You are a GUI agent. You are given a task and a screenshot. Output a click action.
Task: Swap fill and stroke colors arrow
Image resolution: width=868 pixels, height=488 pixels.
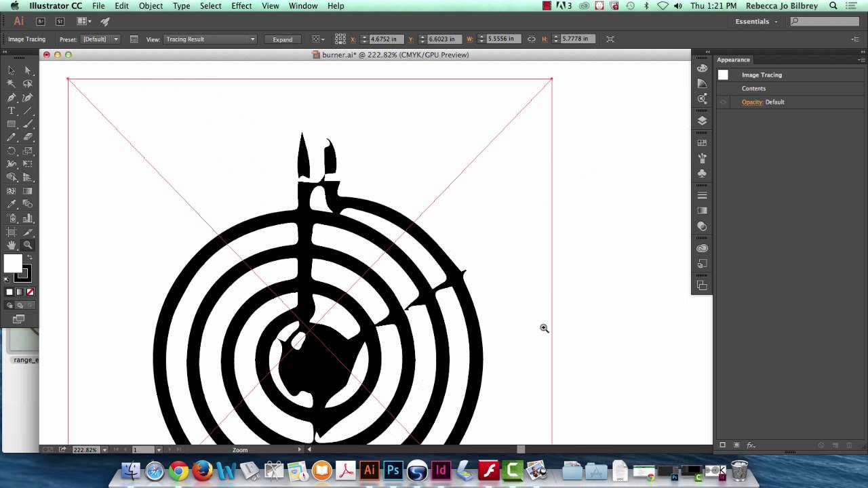click(x=29, y=258)
